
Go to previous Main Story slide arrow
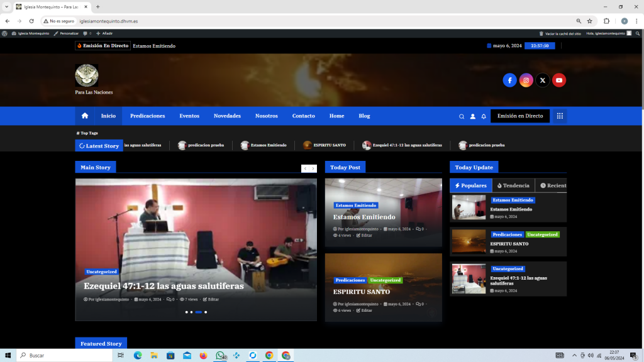(x=305, y=168)
